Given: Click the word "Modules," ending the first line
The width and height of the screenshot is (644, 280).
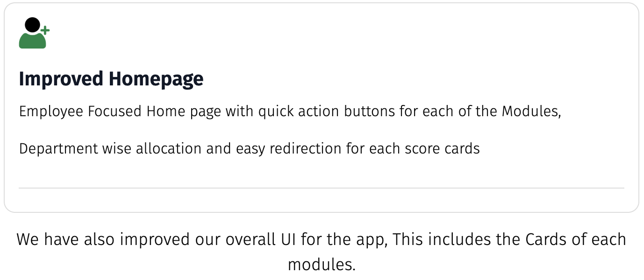Looking at the screenshot, I should [x=531, y=112].
